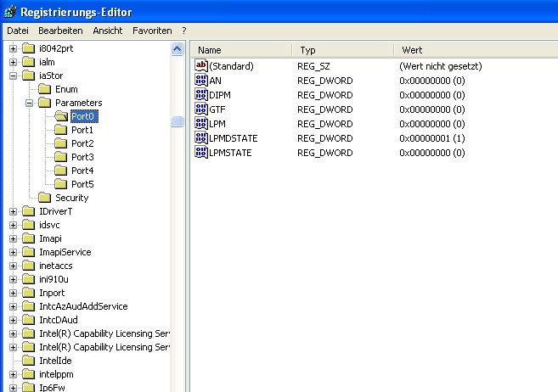Screen dimensions: 558x392
Task: Sort values by the Typ column header
Action: (x=343, y=50)
